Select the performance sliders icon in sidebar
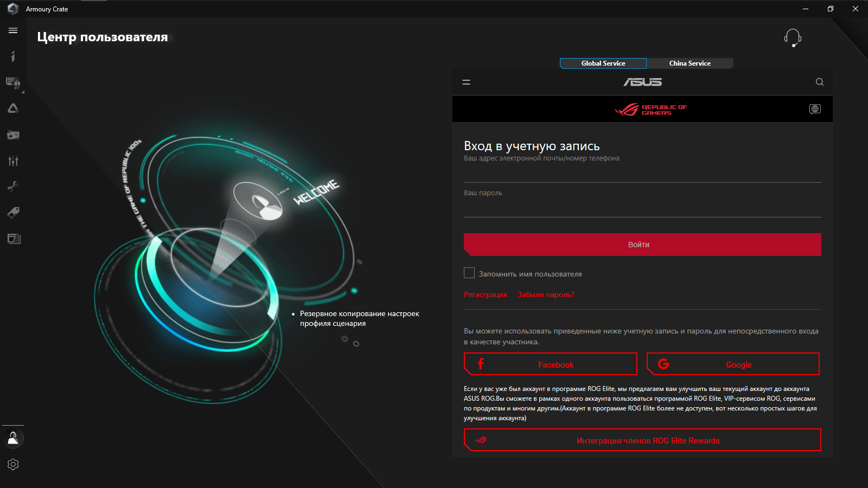868x488 pixels. [x=13, y=160]
